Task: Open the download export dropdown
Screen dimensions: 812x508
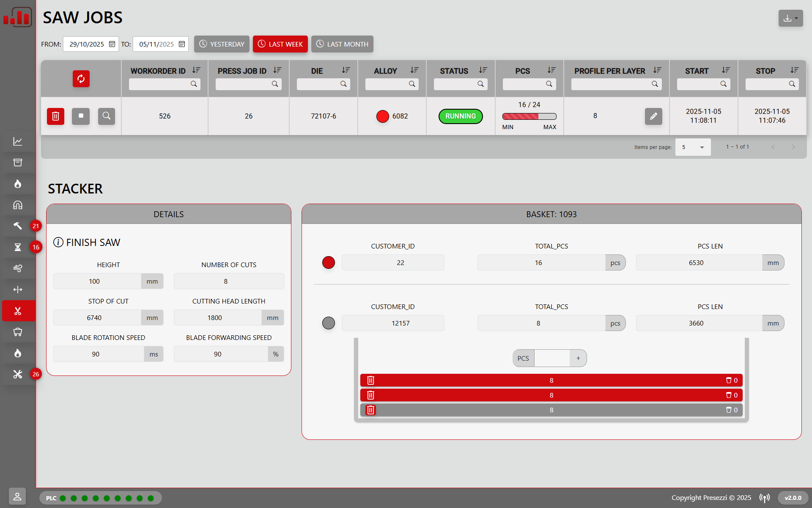Action: [x=790, y=18]
